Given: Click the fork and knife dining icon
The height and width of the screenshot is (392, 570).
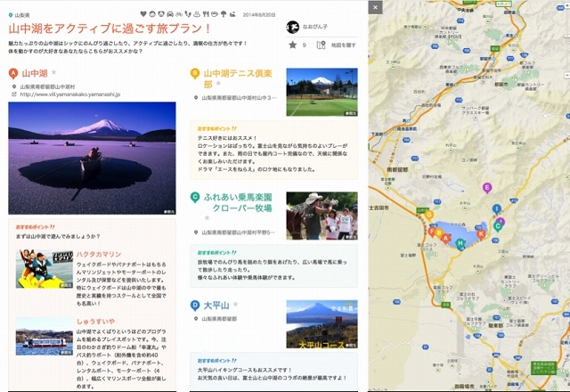Looking at the screenshot, I should click(206, 14).
